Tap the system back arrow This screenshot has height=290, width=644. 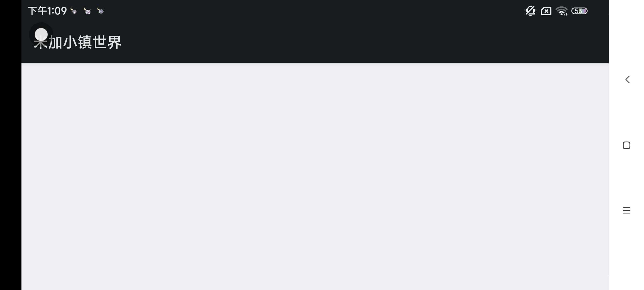click(627, 79)
